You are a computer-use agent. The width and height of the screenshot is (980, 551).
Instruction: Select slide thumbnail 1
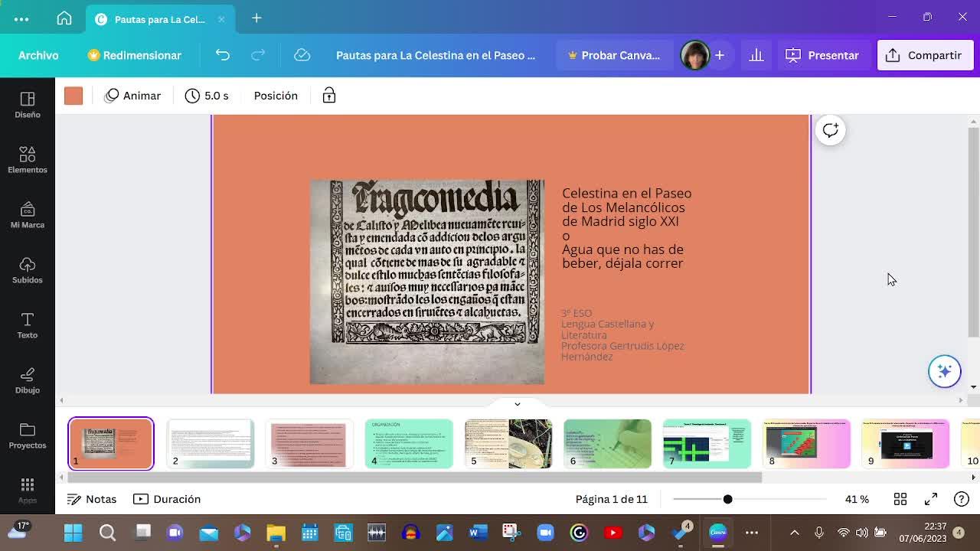pos(111,444)
